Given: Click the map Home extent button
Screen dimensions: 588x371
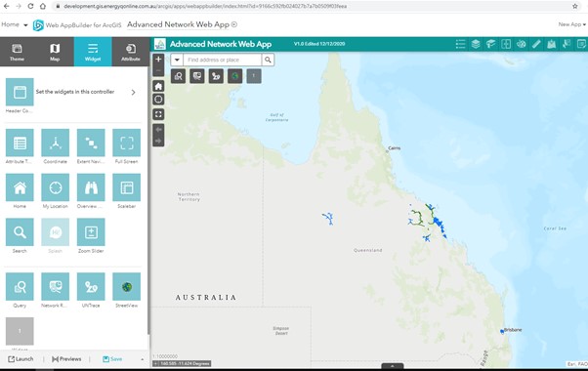Looking at the screenshot, I should click(158, 86).
